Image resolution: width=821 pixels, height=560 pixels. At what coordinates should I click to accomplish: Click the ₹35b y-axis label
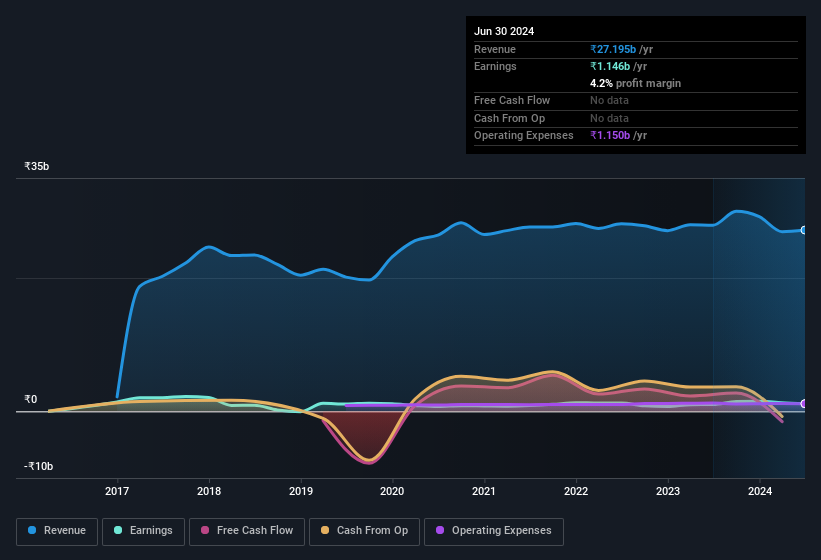click(37, 166)
